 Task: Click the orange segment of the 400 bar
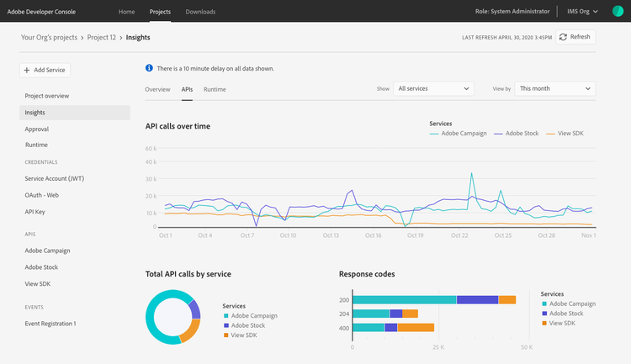tap(416, 327)
